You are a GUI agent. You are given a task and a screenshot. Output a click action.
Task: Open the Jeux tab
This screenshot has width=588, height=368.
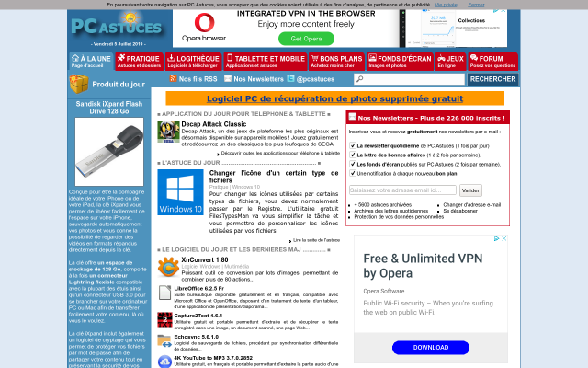click(450, 62)
